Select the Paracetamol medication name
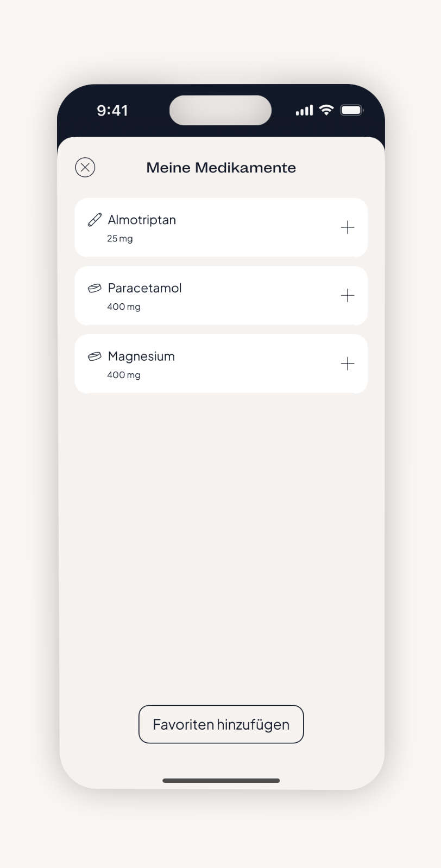 144,288
